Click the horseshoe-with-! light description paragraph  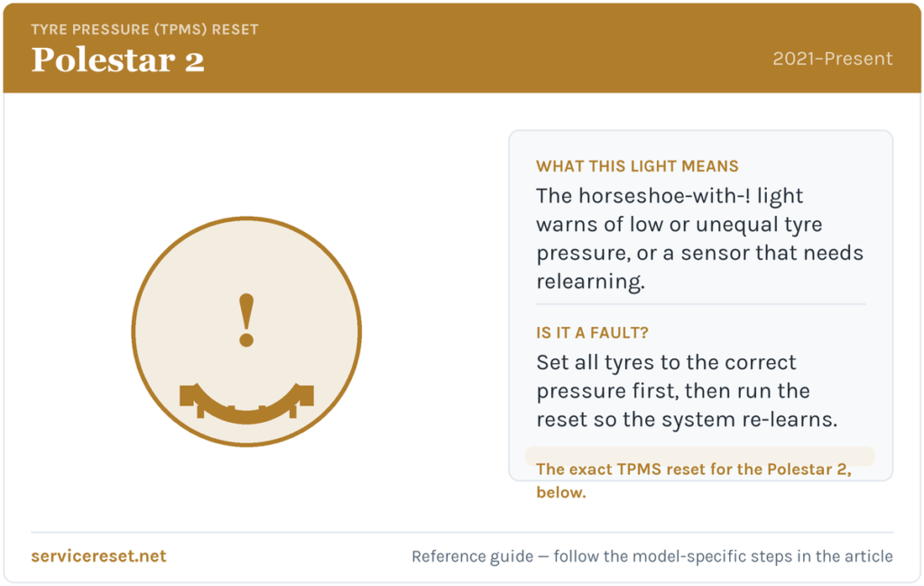[x=699, y=238]
